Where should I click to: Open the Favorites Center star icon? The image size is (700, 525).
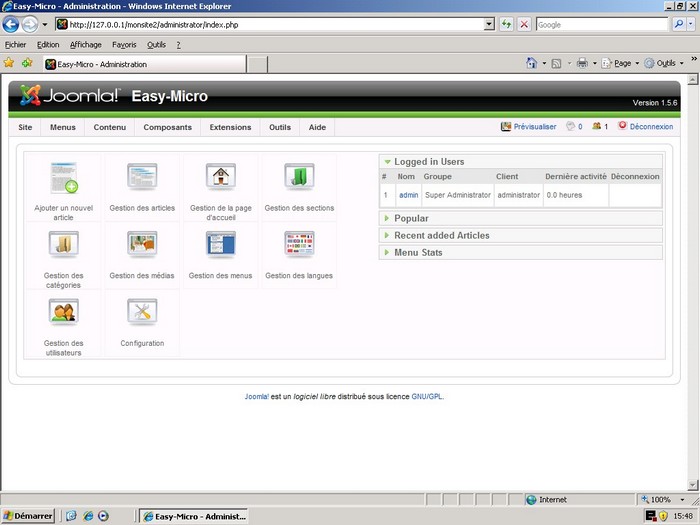coord(9,63)
